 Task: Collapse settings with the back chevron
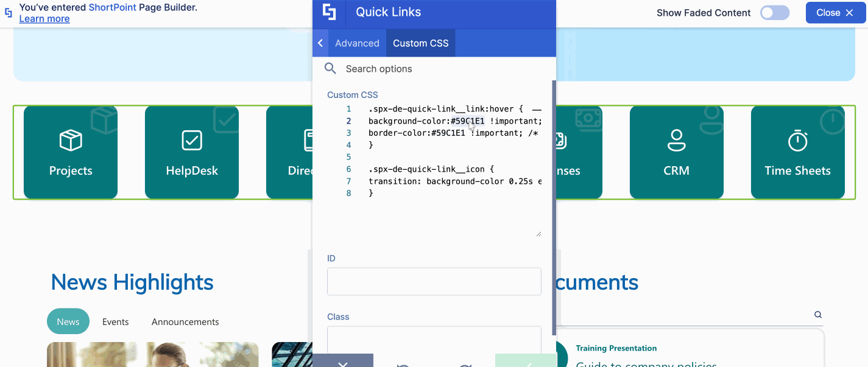coord(320,43)
